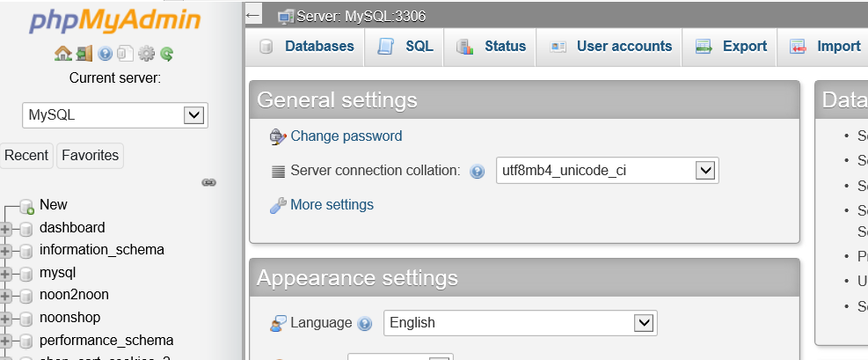The width and height of the screenshot is (868, 360).
Task: Open the MySQL documentation page icon
Action: (x=126, y=54)
